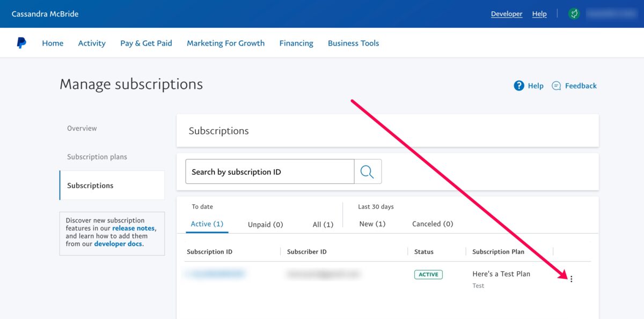
Task: Open the Financing menu
Action: pyautogui.click(x=296, y=43)
